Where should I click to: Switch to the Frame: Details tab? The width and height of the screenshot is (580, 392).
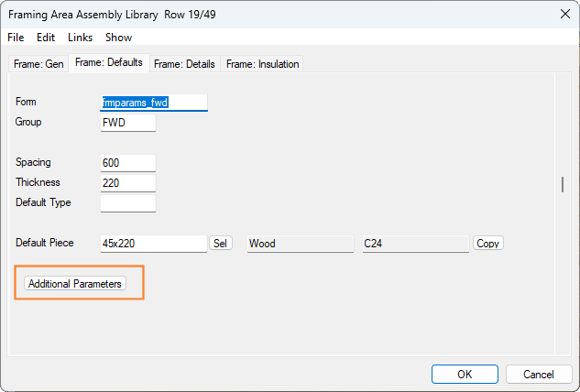[x=184, y=64]
